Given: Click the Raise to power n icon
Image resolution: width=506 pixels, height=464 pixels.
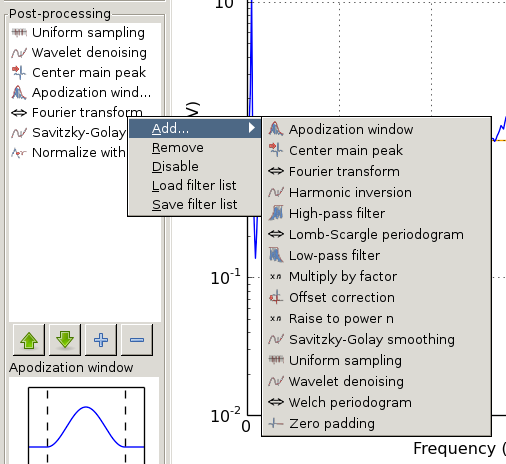Looking at the screenshot, I should pyautogui.click(x=276, y=318).
